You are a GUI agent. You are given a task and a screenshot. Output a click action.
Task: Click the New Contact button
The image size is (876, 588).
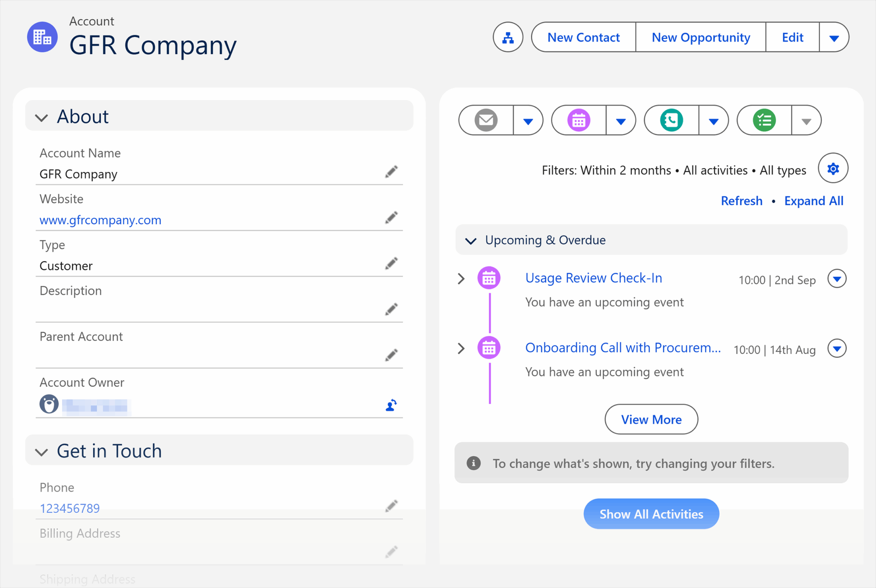tap(583, 38)
